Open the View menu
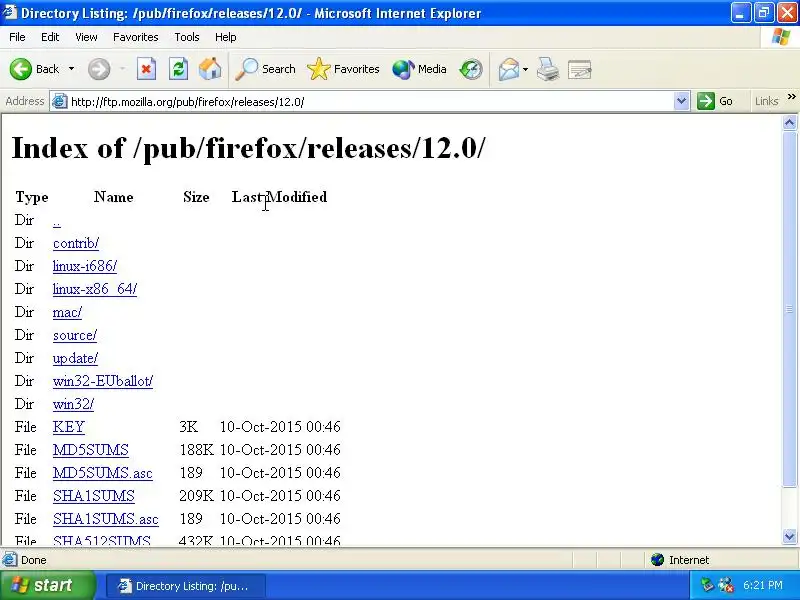 86,37
